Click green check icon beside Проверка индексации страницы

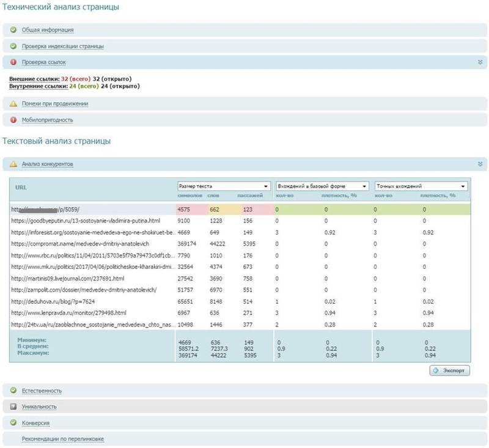tap(13, 46)
